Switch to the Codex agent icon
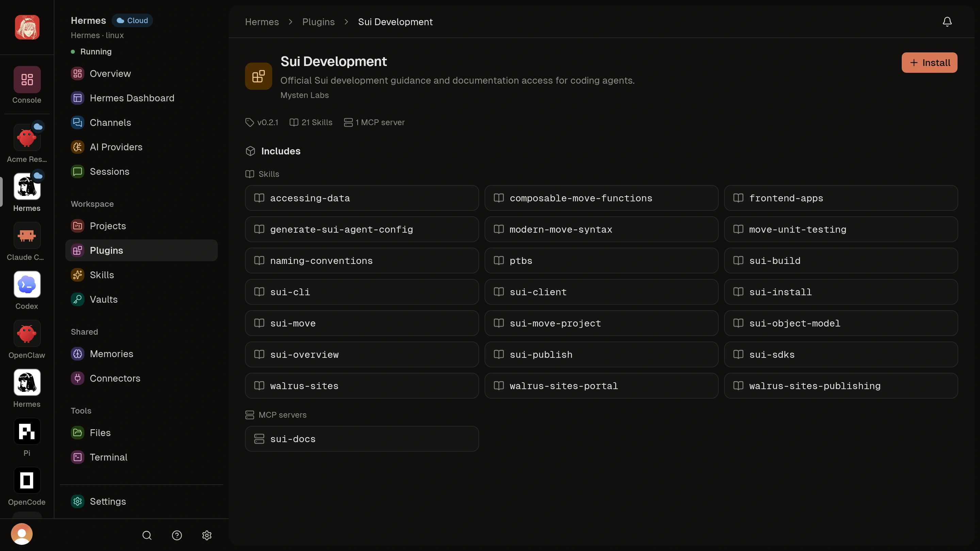 [x=27, y=284]
